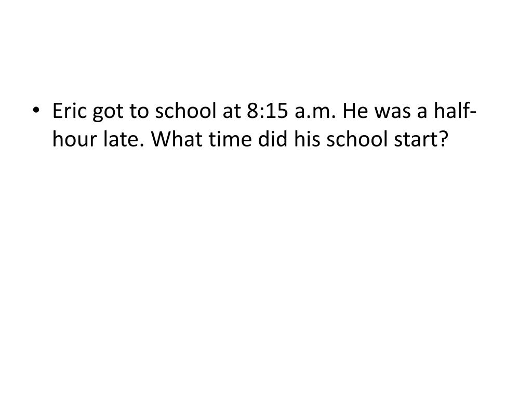Click the word "half-" at line end

(455, 110)
